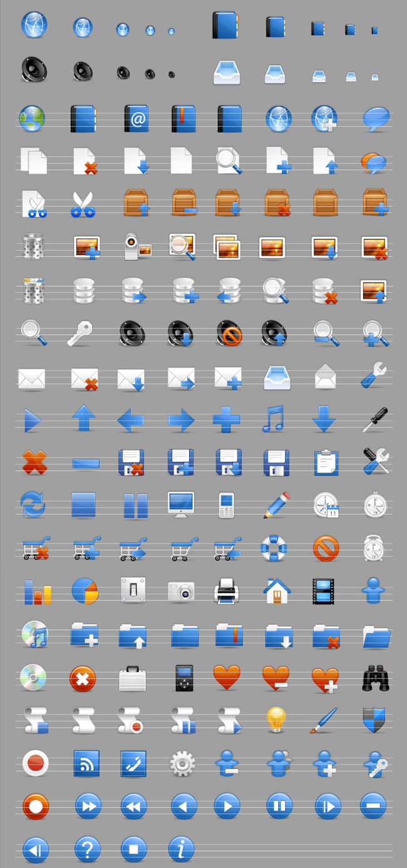Screen dimensions: 407x868
Task: Click the blue security shield icon
Action: pyautogui.click(x=374, y=720)
